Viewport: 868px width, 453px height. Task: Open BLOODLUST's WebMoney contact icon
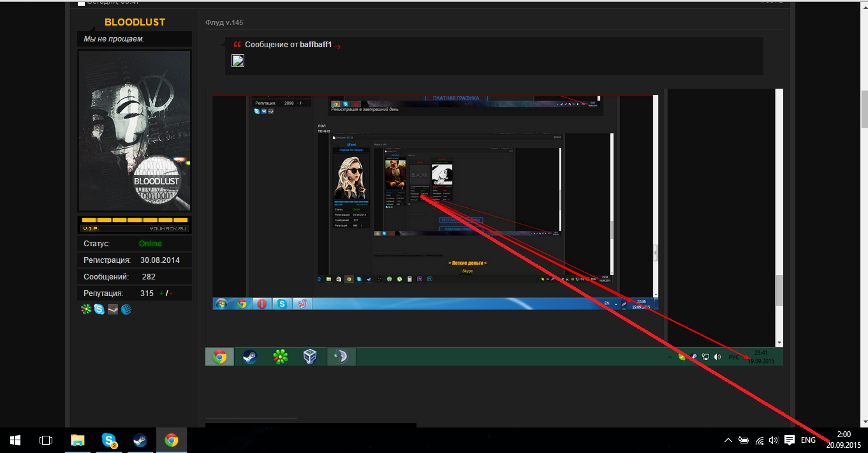pyautogui.click(x=126, y=309)
